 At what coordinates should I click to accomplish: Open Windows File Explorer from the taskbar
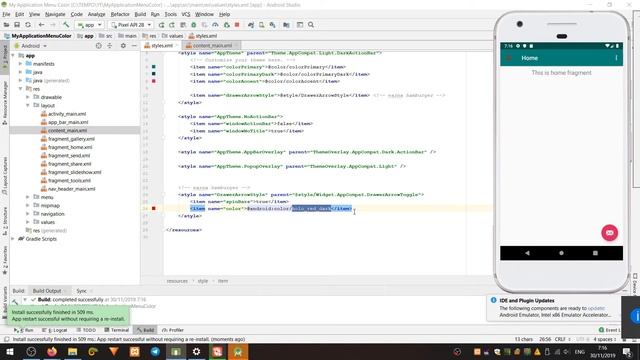coord(73,351)
